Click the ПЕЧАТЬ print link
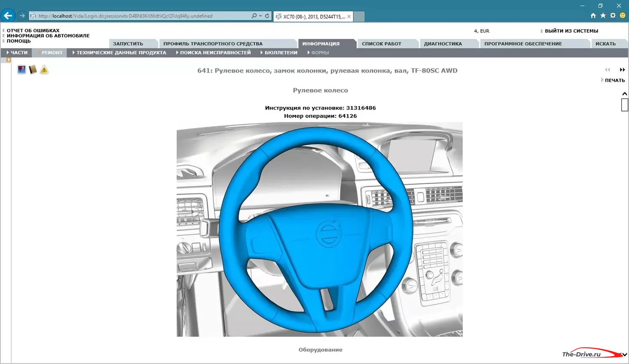Viewport: 629px width, 364px height. (615, 80)
